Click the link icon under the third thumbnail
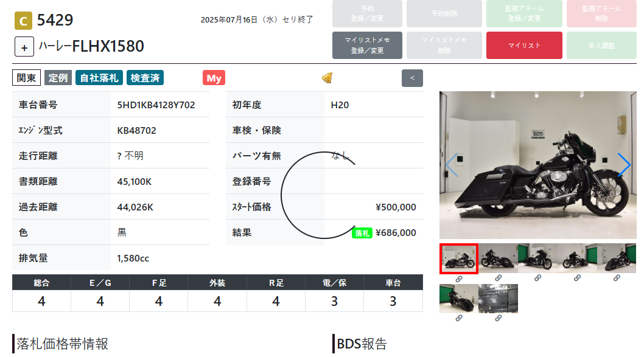This screenshot has height=357, width=644. pos(537,278)
